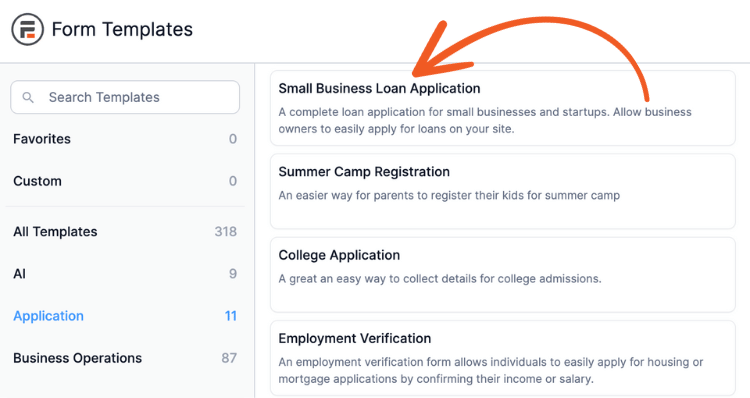Image resolution: width=750 pixels, height=398 pixels.
Task: Click the Application count 11
Action: pos(231,316)
